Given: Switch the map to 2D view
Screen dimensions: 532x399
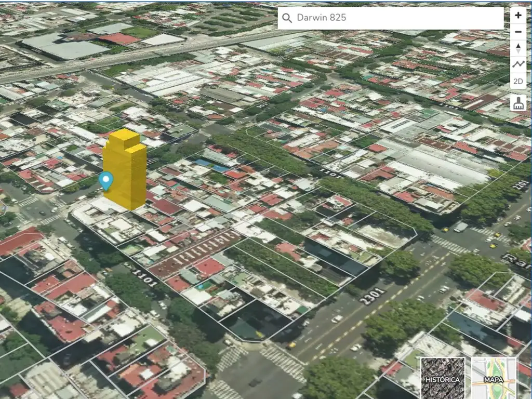Looking at the screenshot, I should 518,82.
